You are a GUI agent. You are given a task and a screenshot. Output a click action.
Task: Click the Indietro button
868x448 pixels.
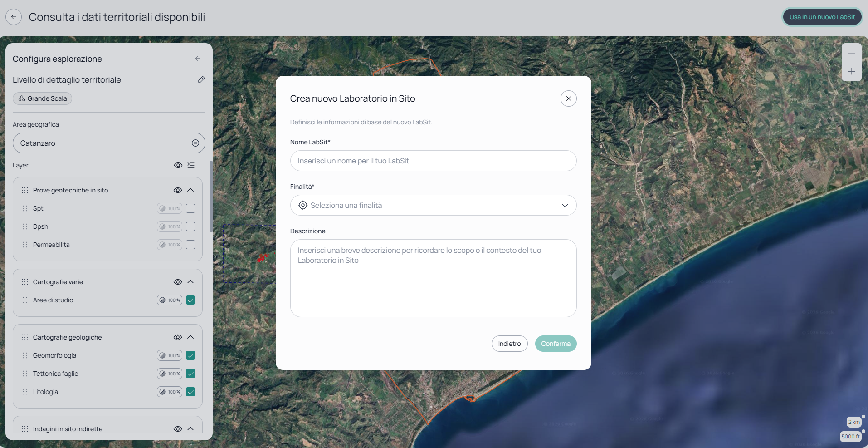509,344
